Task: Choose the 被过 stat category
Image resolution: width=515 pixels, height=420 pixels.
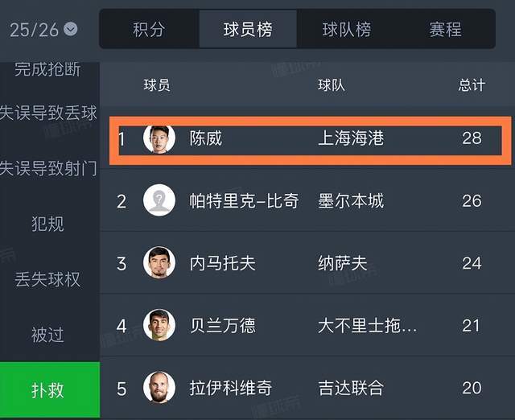Action: (48, 334)
